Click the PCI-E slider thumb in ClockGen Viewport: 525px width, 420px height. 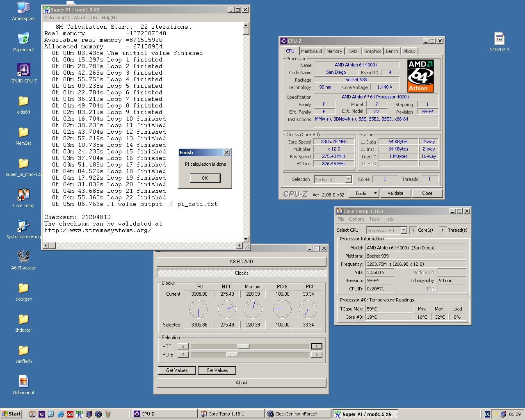point(232,355)
